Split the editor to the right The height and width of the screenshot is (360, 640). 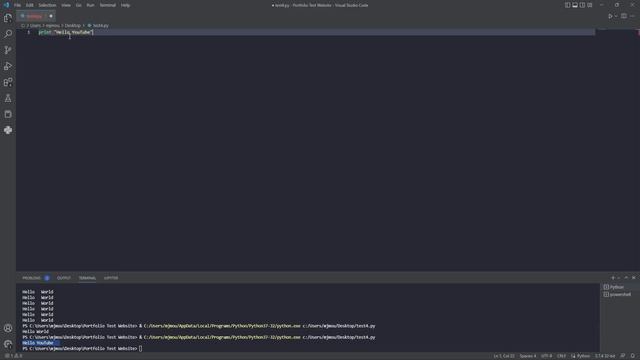coord(624,16)
